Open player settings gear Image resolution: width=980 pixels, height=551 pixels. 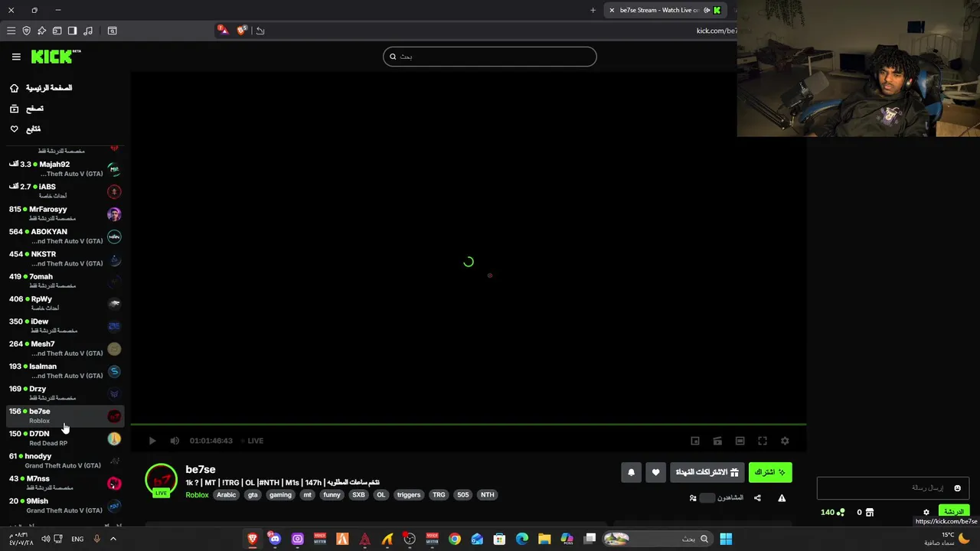point(785,441)
